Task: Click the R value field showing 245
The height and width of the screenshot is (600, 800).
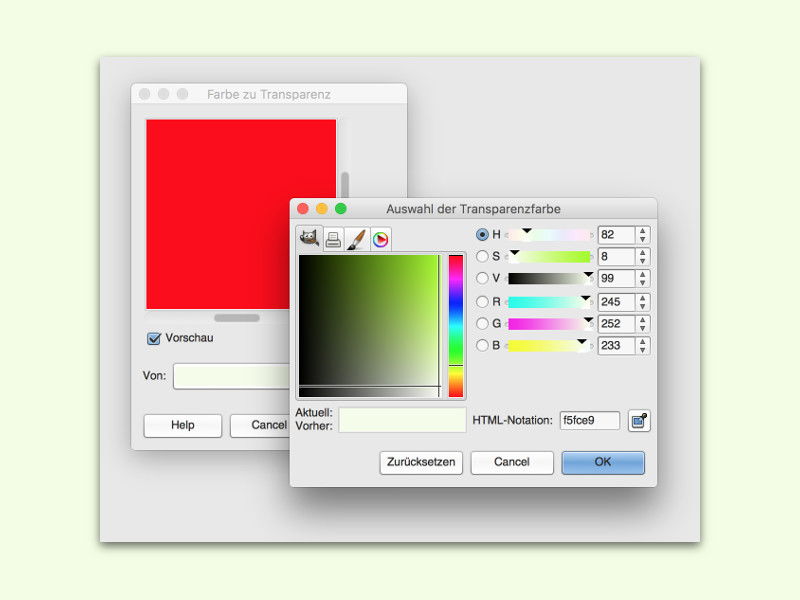Action: 616,302
